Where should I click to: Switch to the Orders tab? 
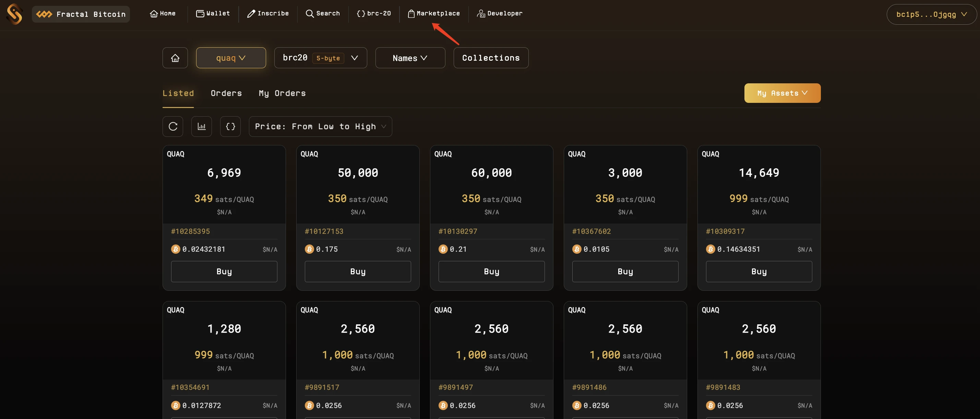click(x=226, y=93)
